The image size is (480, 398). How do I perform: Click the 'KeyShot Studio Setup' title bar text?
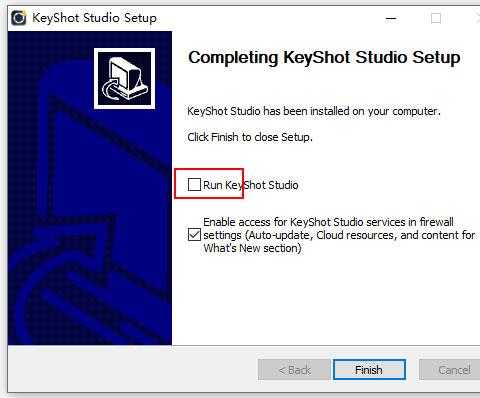(94, 18)
